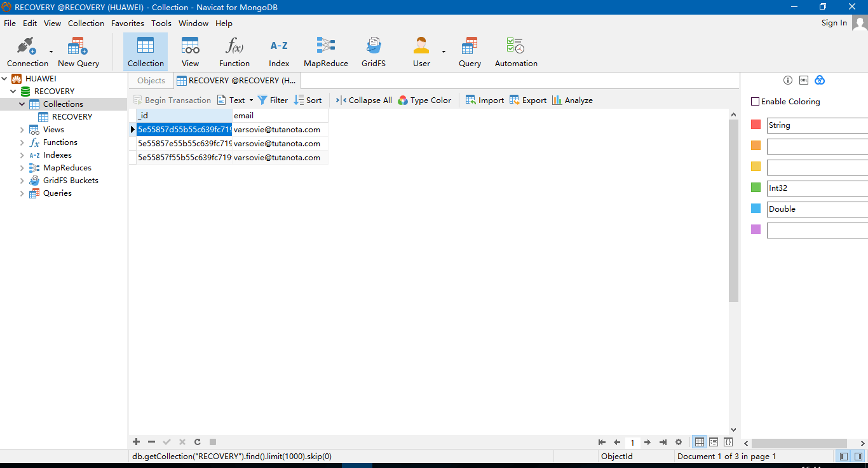The height and width of the screenshot is (468, 868).
Task: Click the Export button
Action: pos(528,100)
